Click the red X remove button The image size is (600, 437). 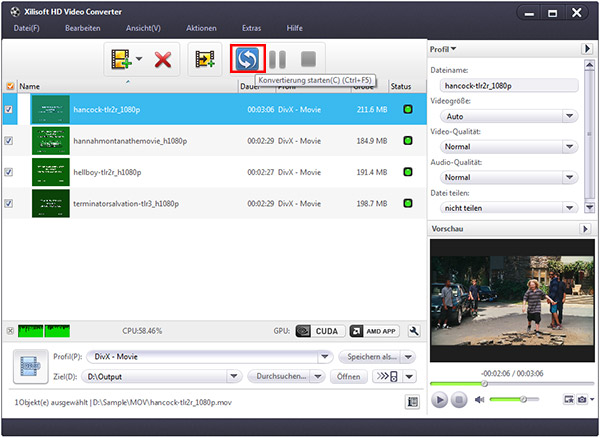point(163,60)
